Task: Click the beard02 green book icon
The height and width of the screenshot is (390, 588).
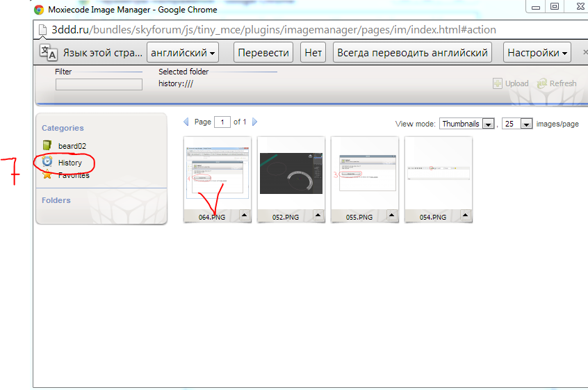Action: click(x=47, y=145)
